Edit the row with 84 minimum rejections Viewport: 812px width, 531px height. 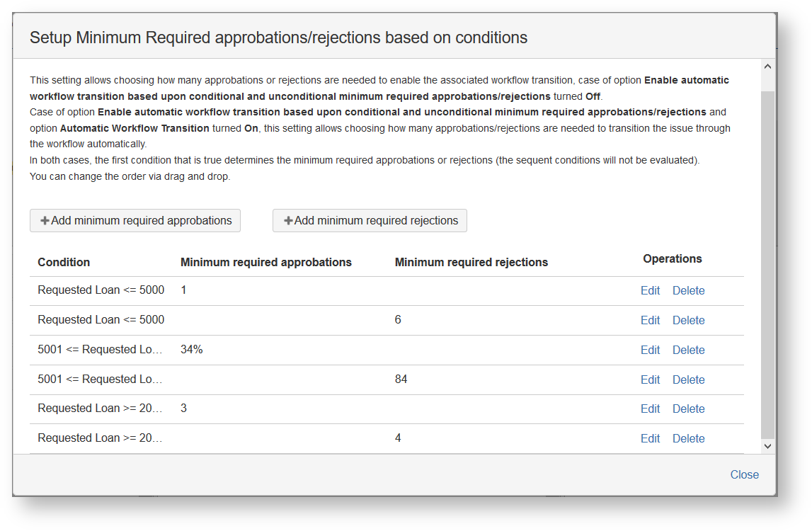(x=650, y=380)
